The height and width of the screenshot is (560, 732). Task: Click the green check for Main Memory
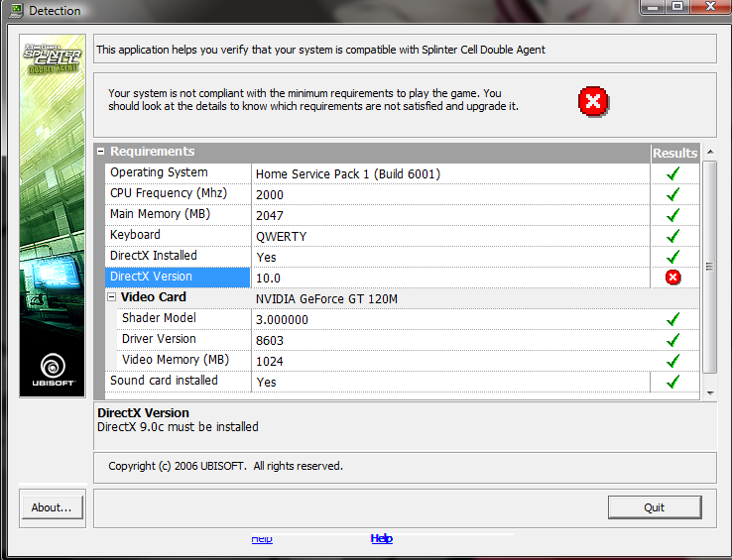672,215
